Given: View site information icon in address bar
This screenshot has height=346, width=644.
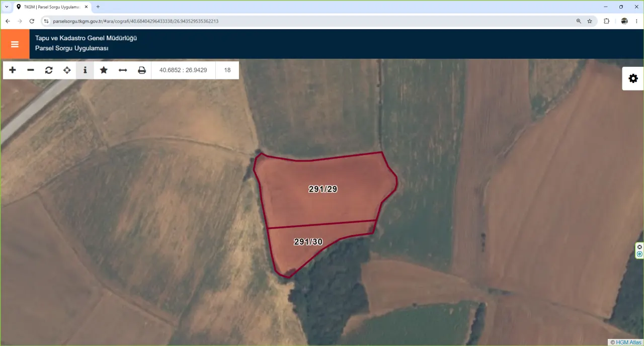Looking at the screenshot, I should click(46, 21).
